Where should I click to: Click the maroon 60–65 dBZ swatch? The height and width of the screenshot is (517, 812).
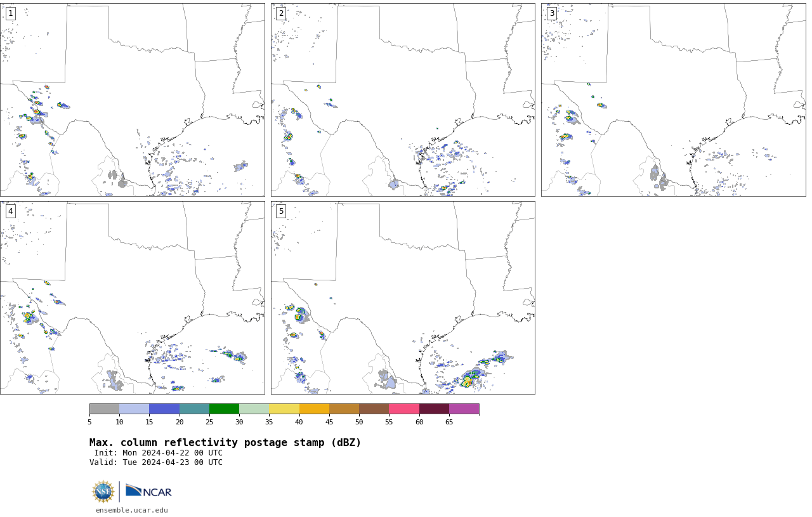pyautogui.click(x=434, y=409)
